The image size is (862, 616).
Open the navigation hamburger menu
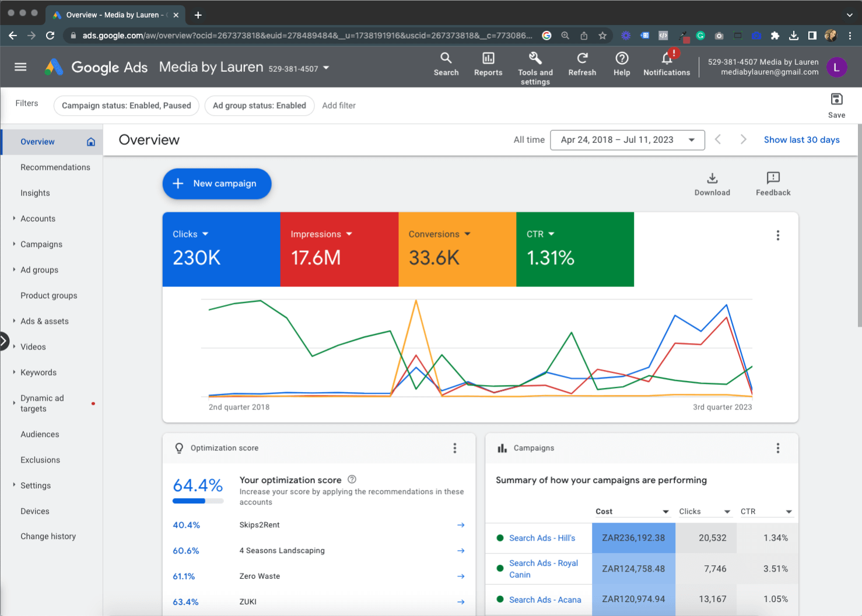point(20,66)
